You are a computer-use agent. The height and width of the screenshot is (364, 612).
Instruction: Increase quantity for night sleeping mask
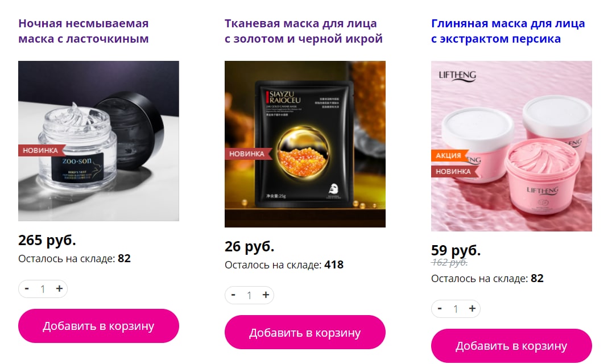click(x=59, y=289)
